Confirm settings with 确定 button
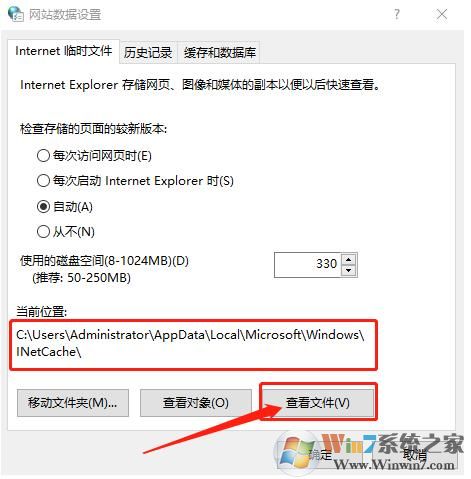 click(320, 454)
